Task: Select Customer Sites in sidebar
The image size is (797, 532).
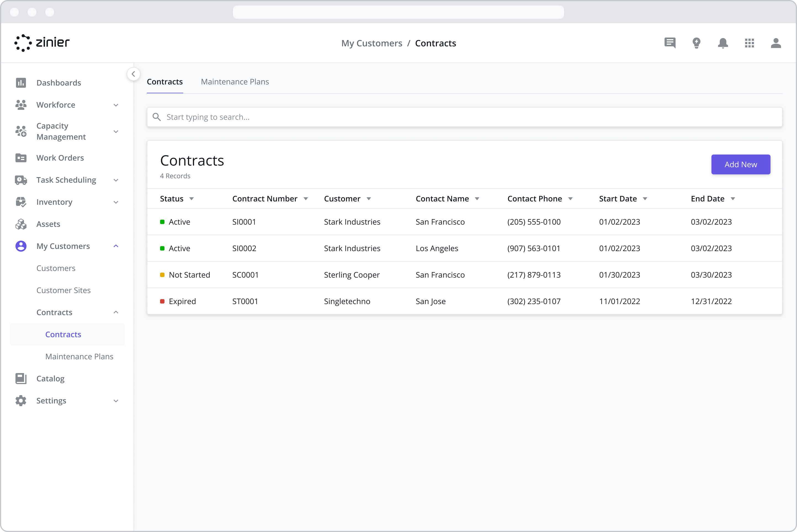Action: [63, 290]
